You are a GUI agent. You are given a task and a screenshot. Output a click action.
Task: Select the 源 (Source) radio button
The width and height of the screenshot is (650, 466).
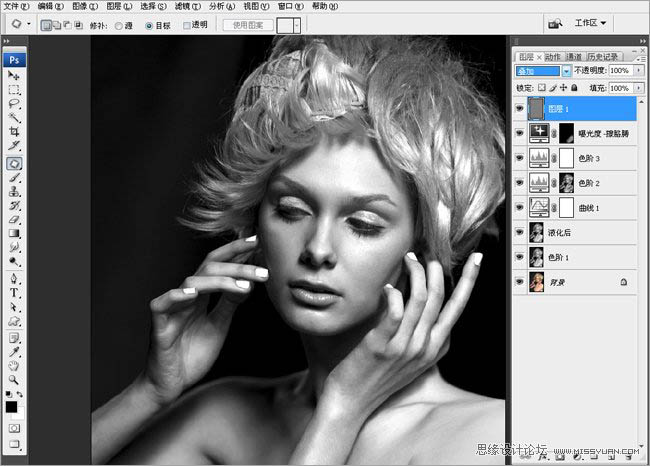(x=119, y=23)
